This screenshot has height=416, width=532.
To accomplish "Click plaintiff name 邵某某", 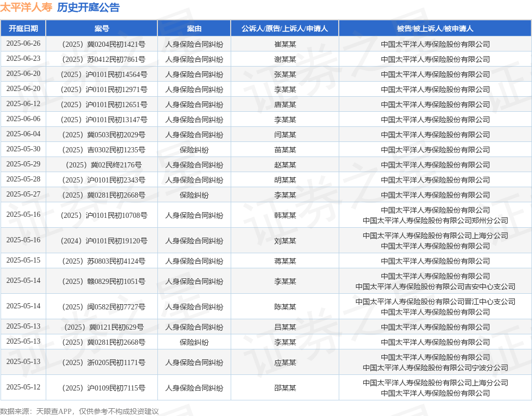I will click(285, 388).
